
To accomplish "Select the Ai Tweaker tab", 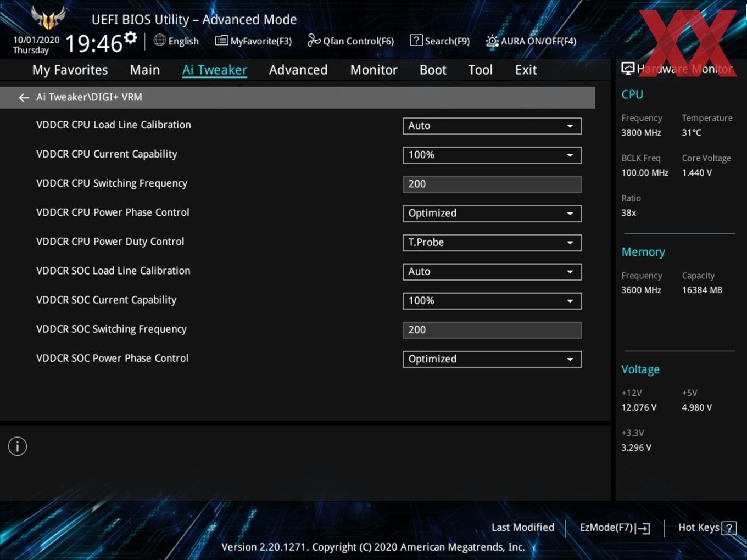I will tap(215, 70).
